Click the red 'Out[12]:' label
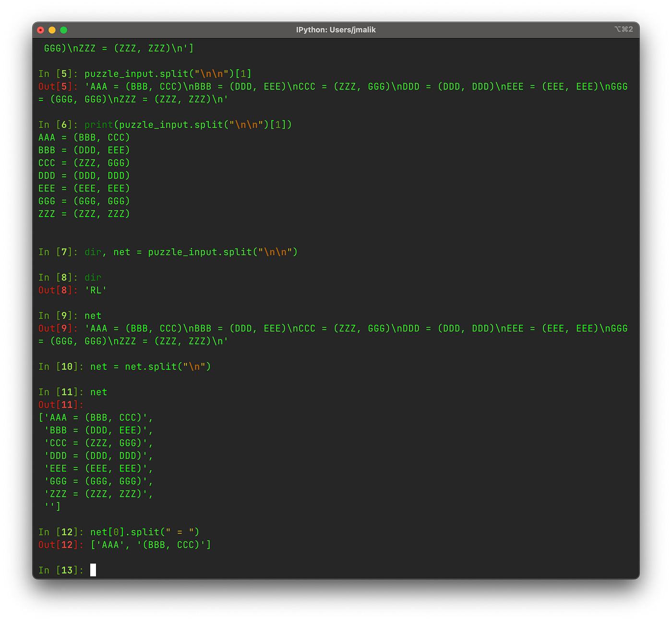 61,545
